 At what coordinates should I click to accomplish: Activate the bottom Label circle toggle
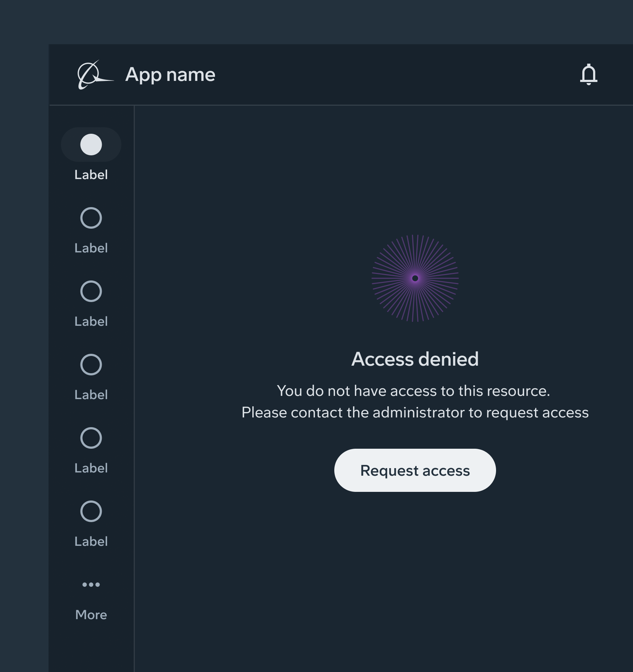pyautogui.click(x=91, y=511)
